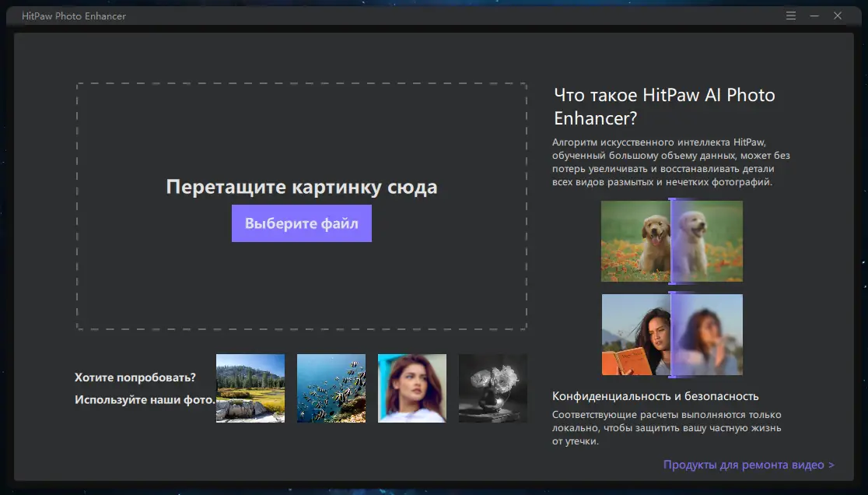Viewport: 868px width, 495px height.
Task: Select the blurry woman portrait sample photo
Action: point(411,388)
